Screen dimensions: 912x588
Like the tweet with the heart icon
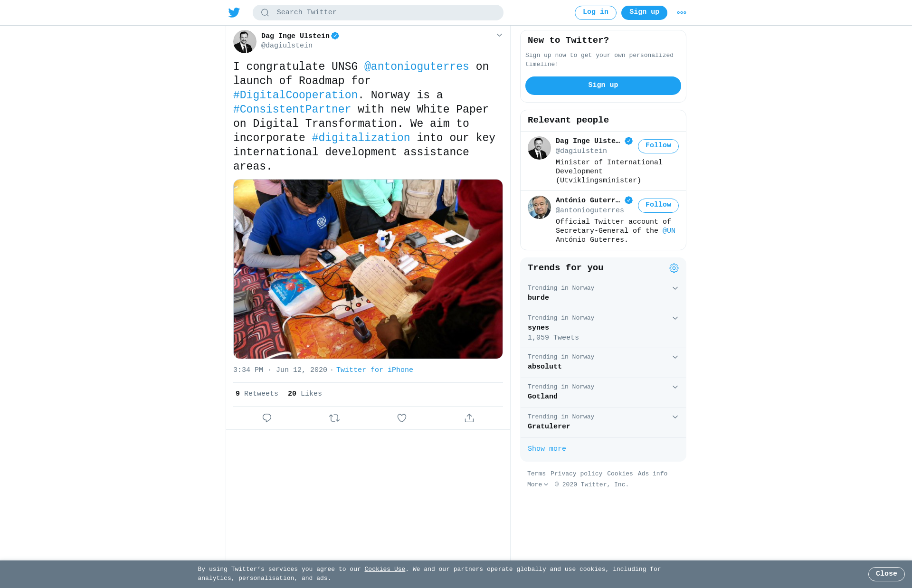402,418
